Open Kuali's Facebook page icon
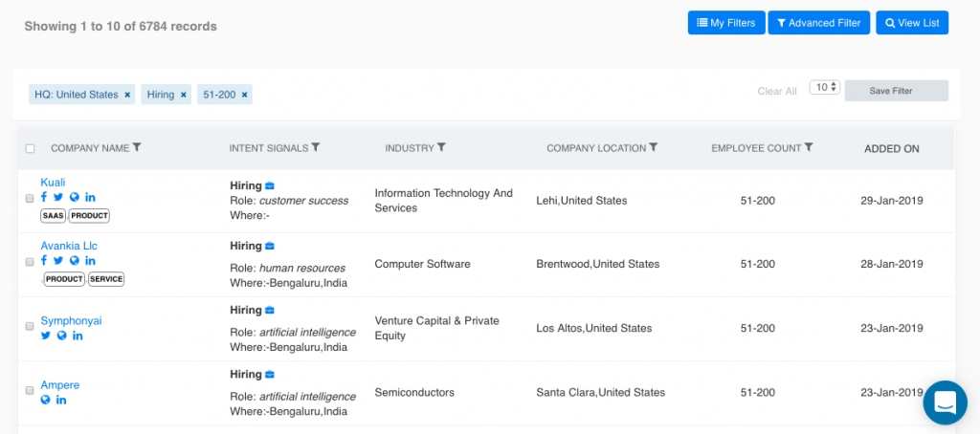This screenshot has height=434, width=980. point(44,197)
